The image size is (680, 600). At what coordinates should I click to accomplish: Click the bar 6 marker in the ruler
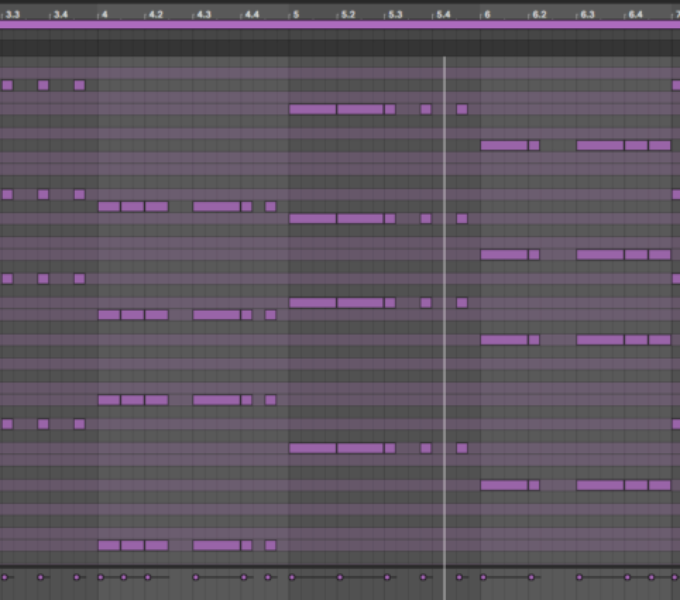487,15
